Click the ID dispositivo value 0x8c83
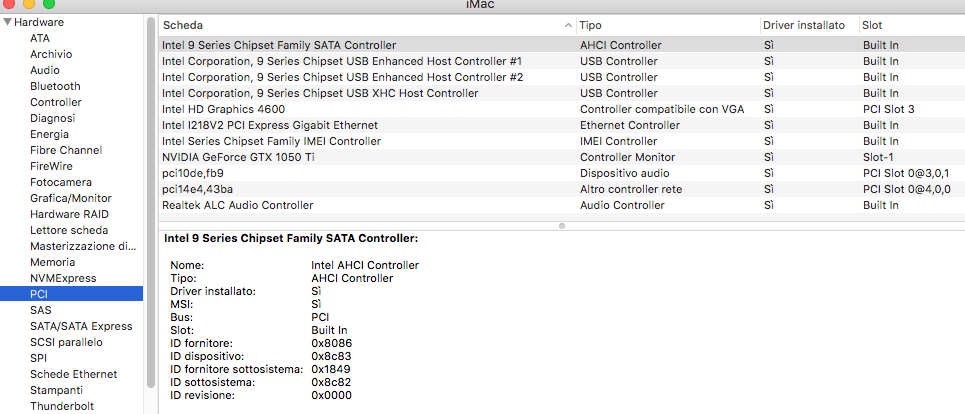Image resolution: width=965 pixels, height=414 pixels. [x=332, y=356]
